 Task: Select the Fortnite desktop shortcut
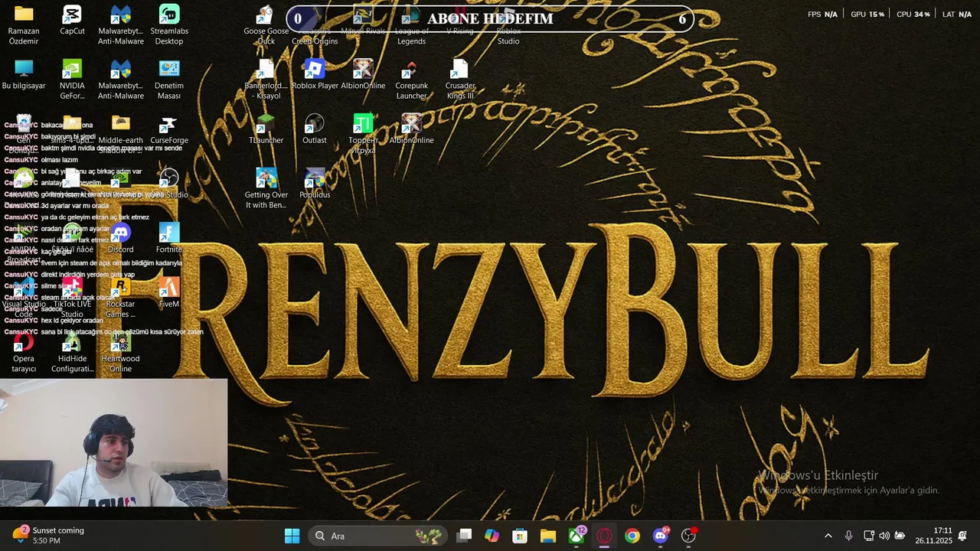coord(169,239)
